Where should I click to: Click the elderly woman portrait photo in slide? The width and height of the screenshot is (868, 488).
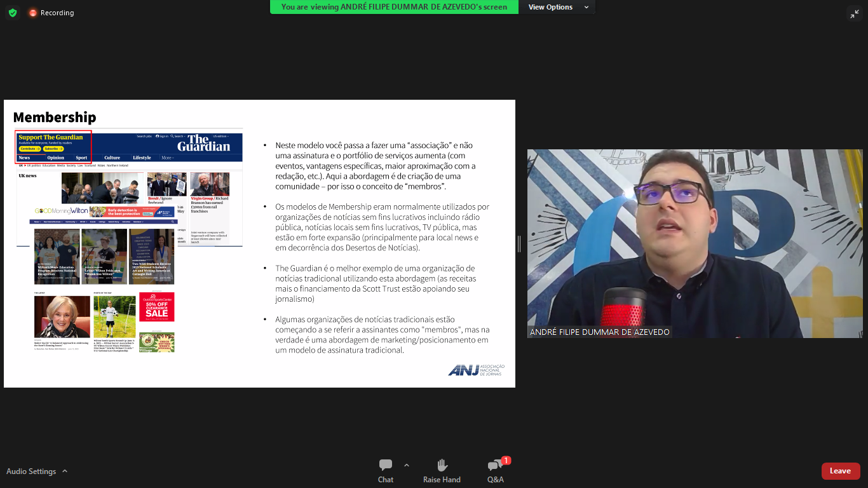click(62, 316)
